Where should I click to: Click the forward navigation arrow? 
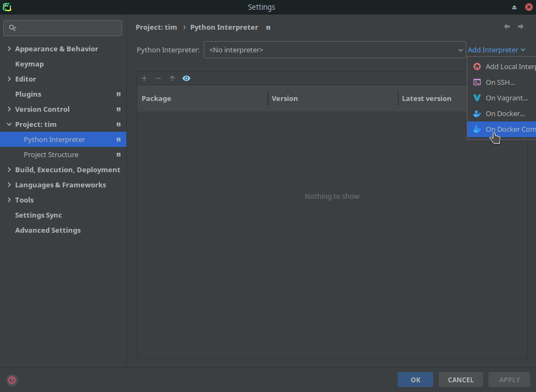tap(521, 26)
